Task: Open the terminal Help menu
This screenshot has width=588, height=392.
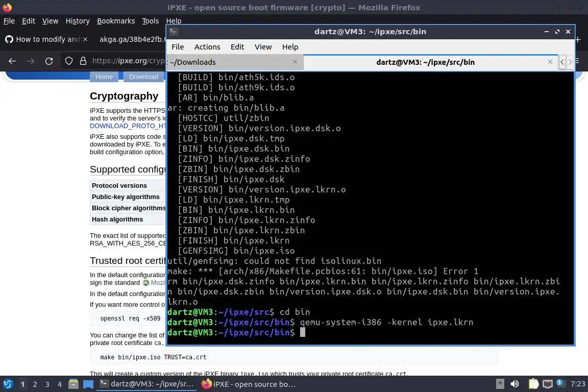Action: tap(290, 47)
